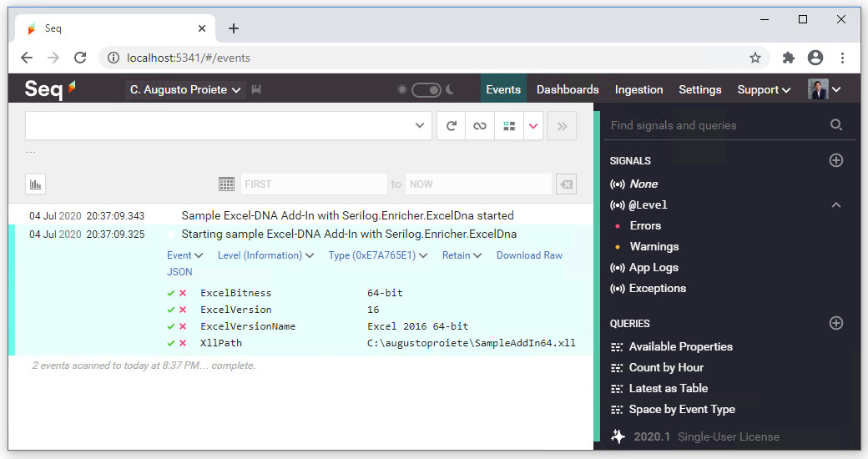Click the Seq logo
This screenshot has width=868, height=459.
[x=50, y=89]
